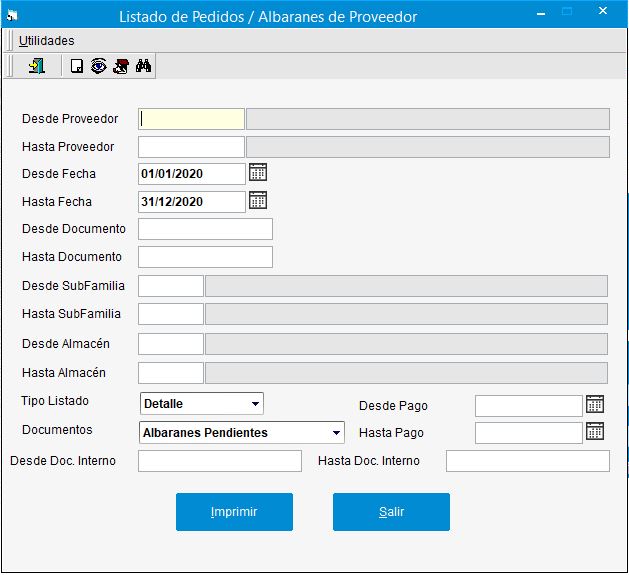Click the red-hat figure toolbar icon

click(x=121, y=66)
